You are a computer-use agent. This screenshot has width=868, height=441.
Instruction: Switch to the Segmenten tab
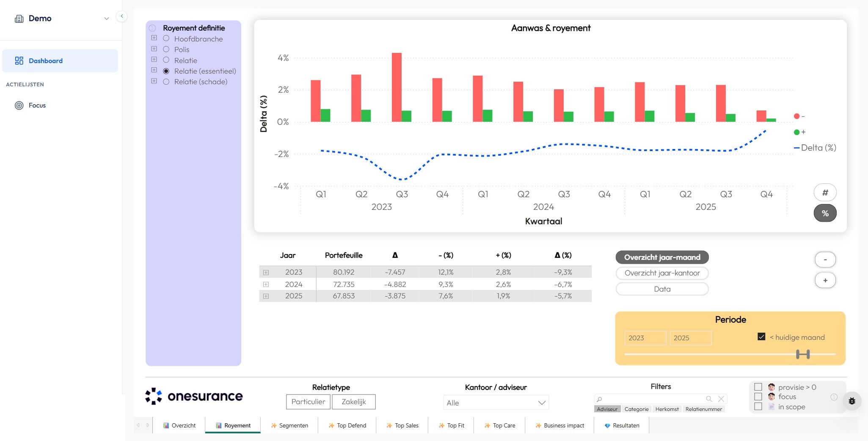[289, 425]
